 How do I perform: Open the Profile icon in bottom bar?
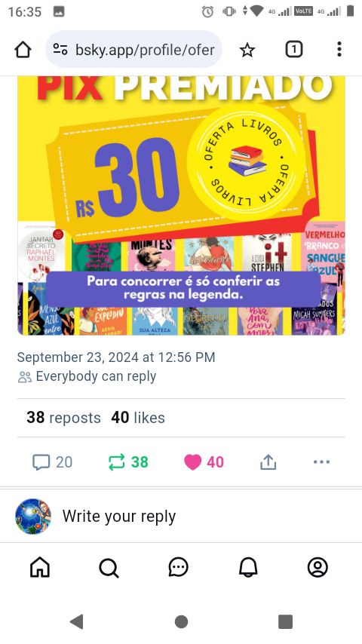click(x=318, y=568)
